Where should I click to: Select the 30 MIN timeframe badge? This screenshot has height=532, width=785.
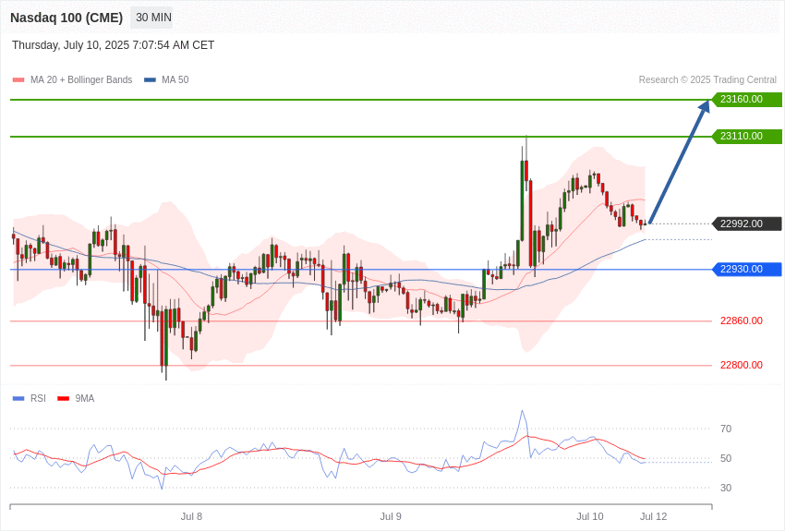tap(153, 18)
